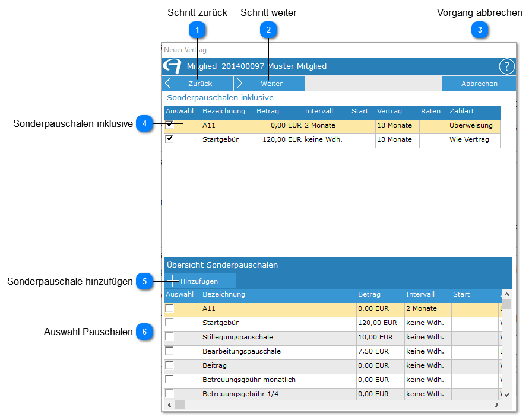This screenshot has width=532, height=417.
Task: Select the 7,50 EUR amount cell
Action: (381, 352)
